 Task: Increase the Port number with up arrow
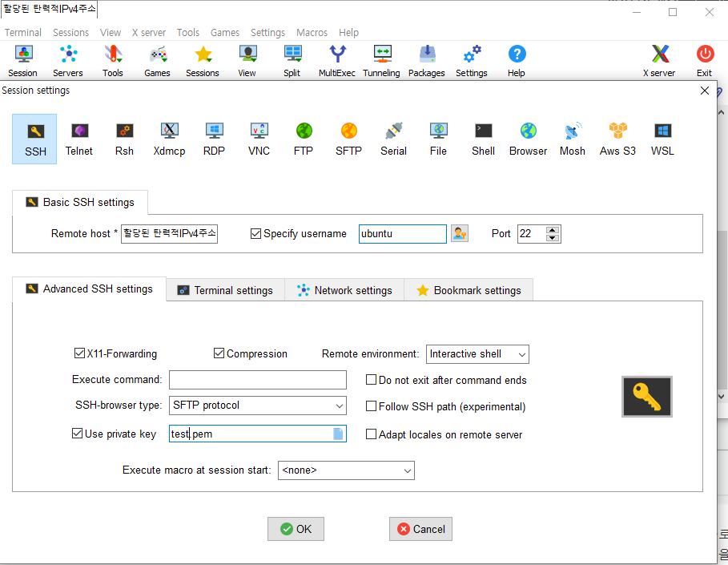(552, 230)
